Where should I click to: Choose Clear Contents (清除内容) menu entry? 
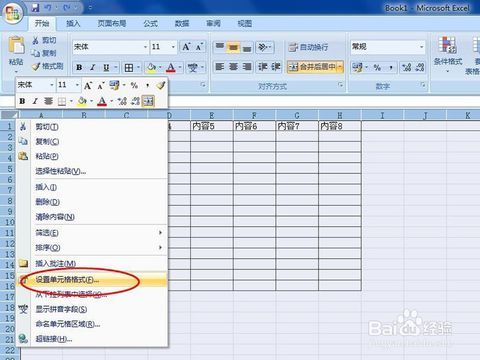[92, 217]
